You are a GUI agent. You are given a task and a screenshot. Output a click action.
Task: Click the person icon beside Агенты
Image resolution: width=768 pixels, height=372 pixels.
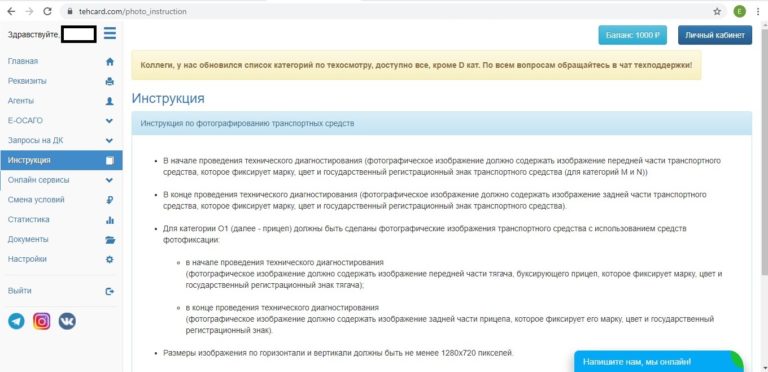point(110,101)
